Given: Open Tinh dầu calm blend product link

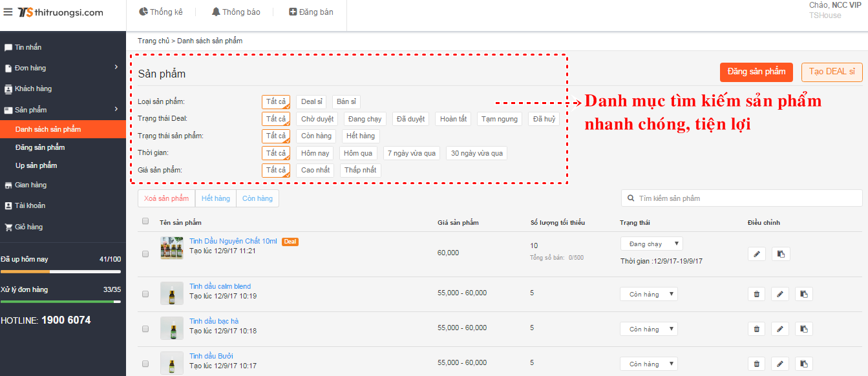Looking at the screenshot, I should pos(220,286).
